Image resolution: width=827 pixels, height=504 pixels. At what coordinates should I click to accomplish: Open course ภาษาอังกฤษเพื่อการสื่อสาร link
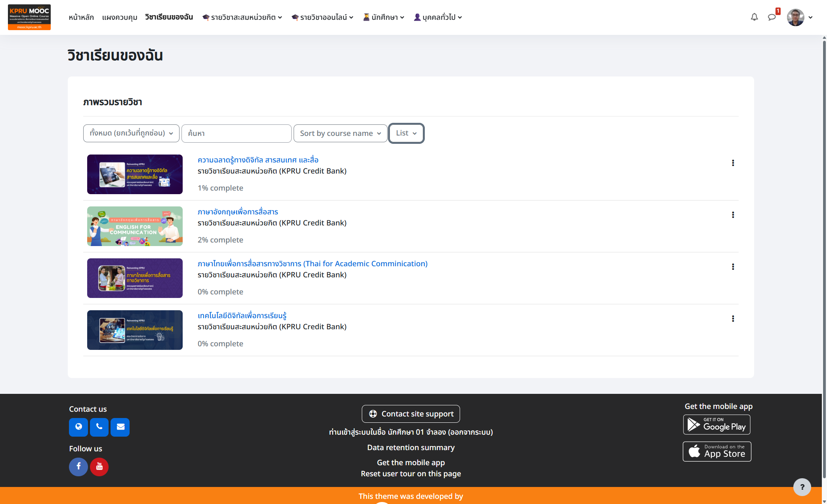(238, 212)
